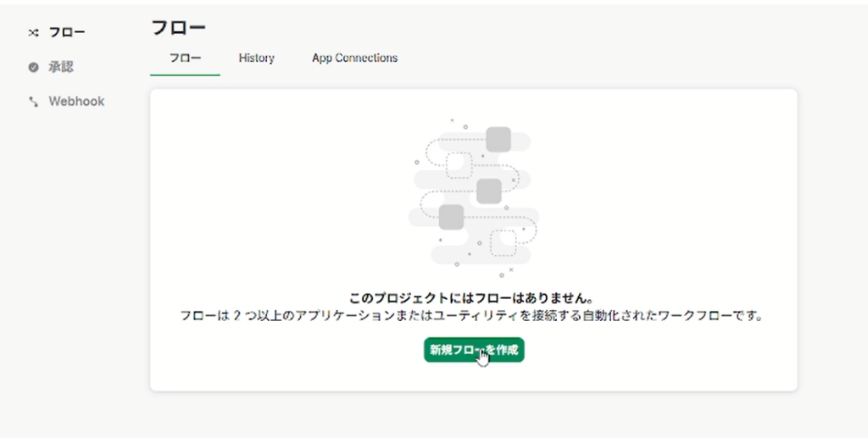Click the lower-left solid gray square in illustration
The height and width of the screenshot is (438, 868).
tap(451, 217)
